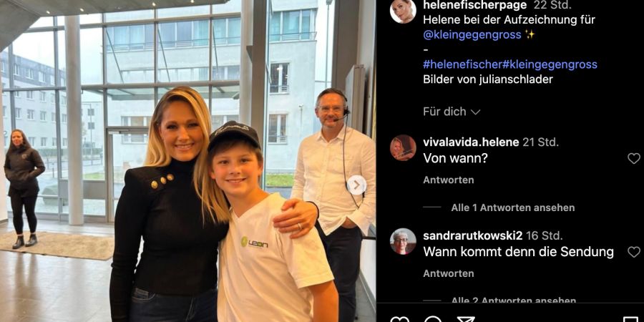Go to the next photo with the arrow
Screen dimensions: 644x322
tap(356, 185)
